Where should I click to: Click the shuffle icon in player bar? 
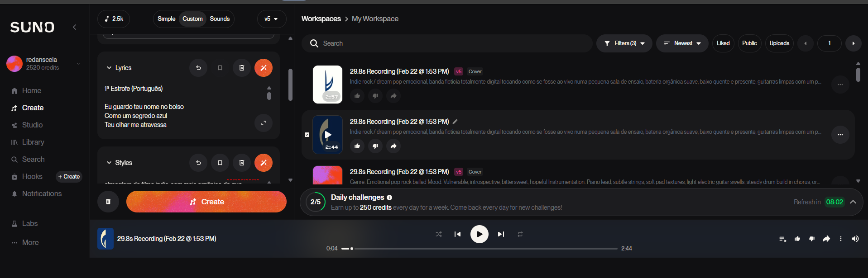(438, 234)
